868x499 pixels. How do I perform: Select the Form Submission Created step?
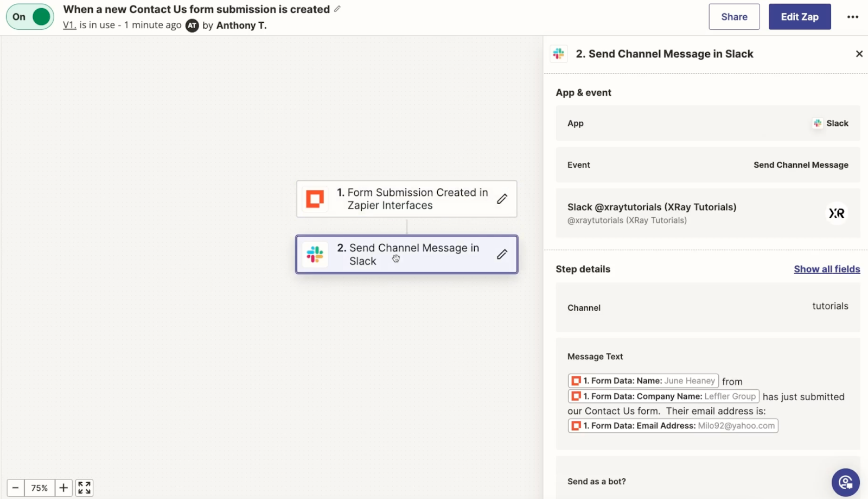coord(407,199)
